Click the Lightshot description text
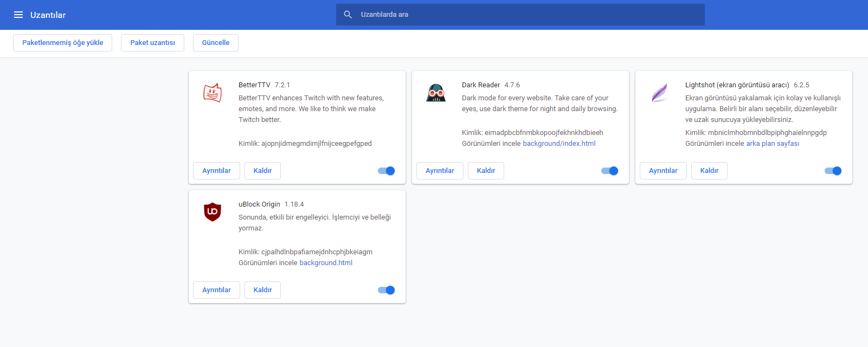This screenshot has width=868, height=347. coord(763,109)
